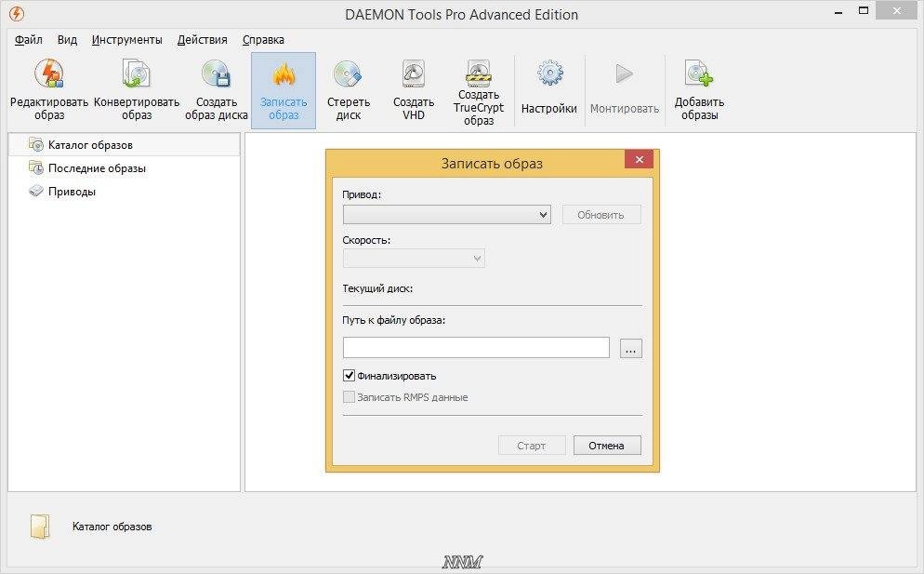Toggle the Записать RMPS данные checkbox
This screenshot has width=924, height=574.
(349, 397)
